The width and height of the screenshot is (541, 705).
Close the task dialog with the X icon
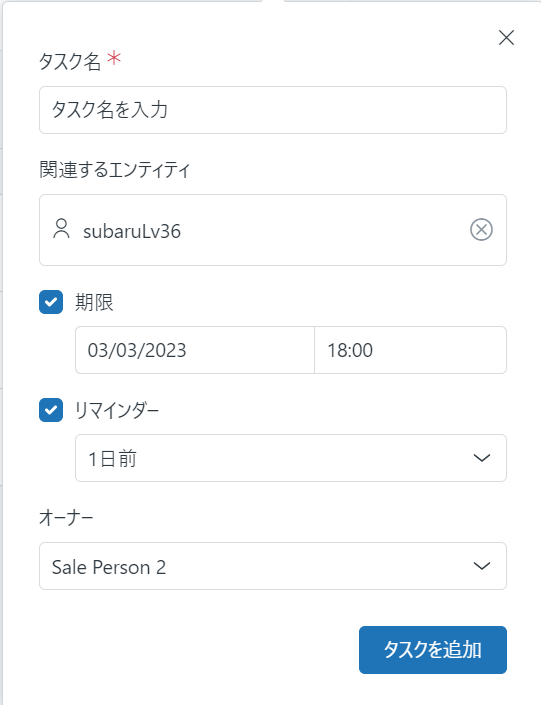coord(506,38)
